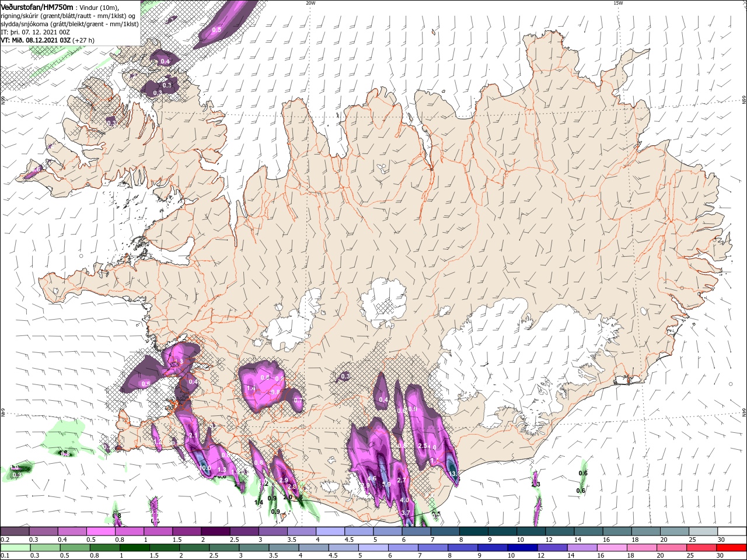Select the 4 lavender swatch in upper legend
Screen dimensions: 747x560
(x=330, y=531)
